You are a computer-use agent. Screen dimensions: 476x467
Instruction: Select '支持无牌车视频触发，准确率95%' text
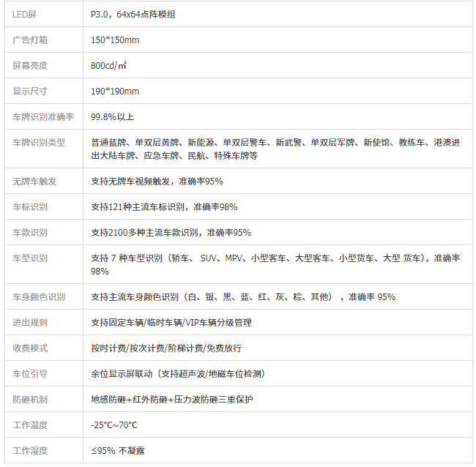[157, 182]
